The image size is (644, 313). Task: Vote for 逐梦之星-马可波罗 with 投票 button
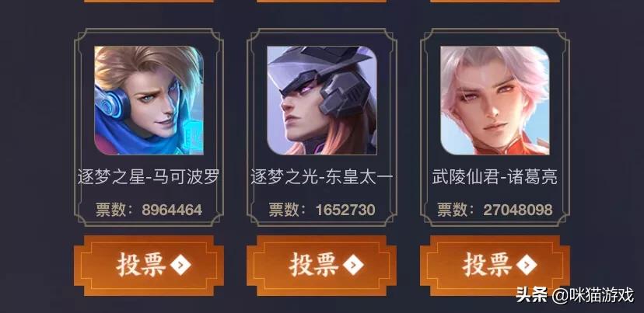(x=149, y=266)
